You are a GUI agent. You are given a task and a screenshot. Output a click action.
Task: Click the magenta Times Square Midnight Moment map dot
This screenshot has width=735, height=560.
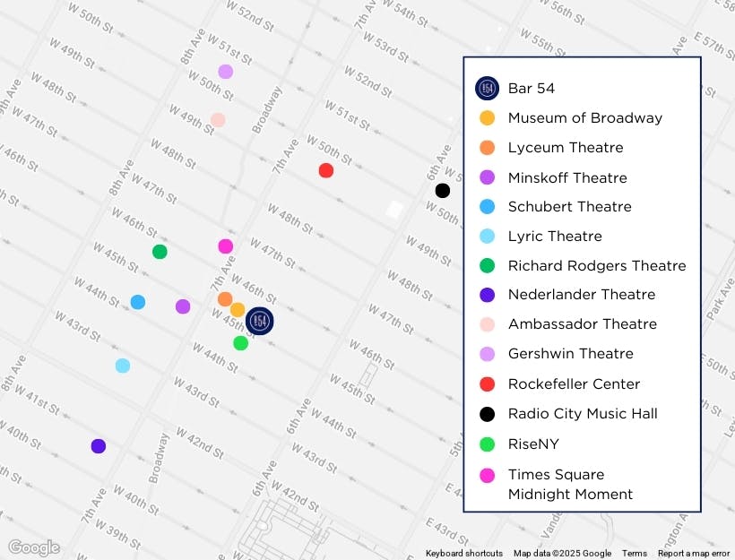[225, 246]
